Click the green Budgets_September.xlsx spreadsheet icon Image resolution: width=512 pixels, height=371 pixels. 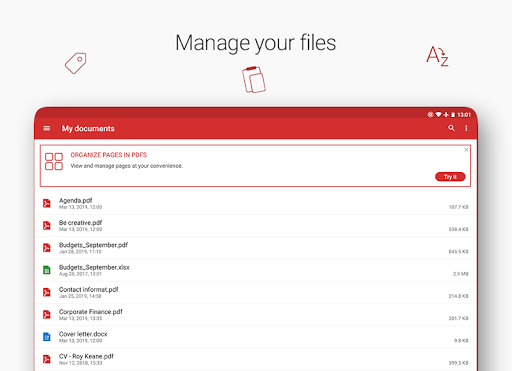47,270
